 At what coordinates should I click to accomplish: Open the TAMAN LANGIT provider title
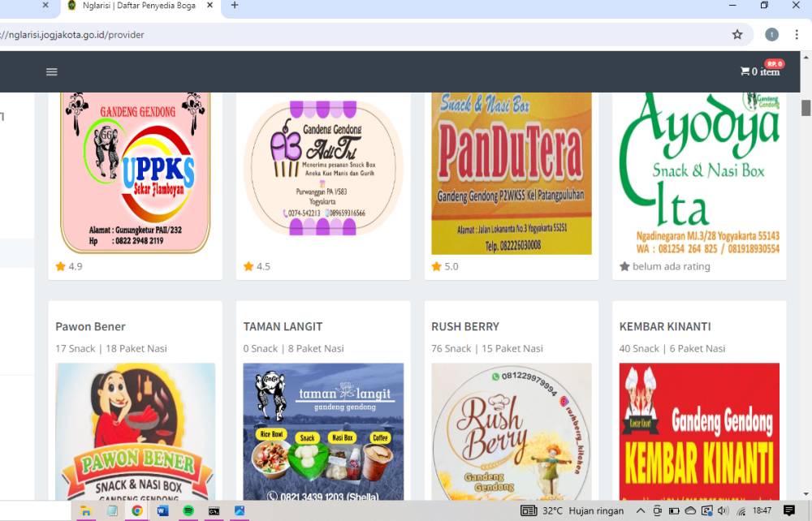(x=283, y=326)
